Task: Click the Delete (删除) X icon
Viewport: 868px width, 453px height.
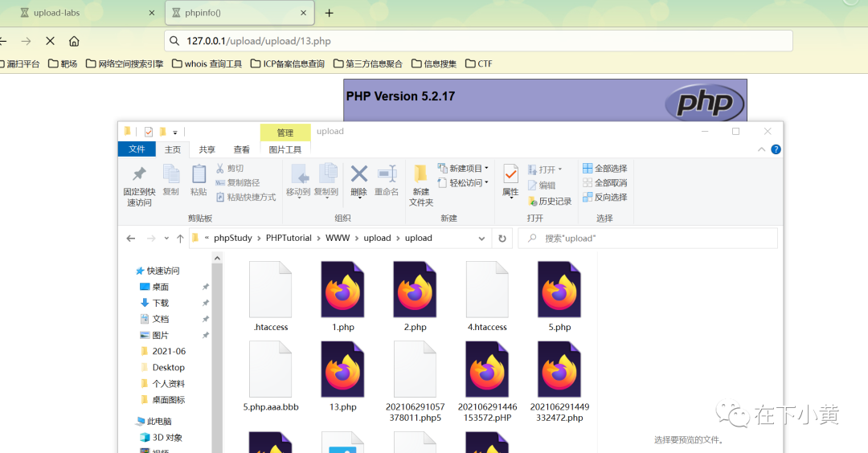Action: click(358, 173)
